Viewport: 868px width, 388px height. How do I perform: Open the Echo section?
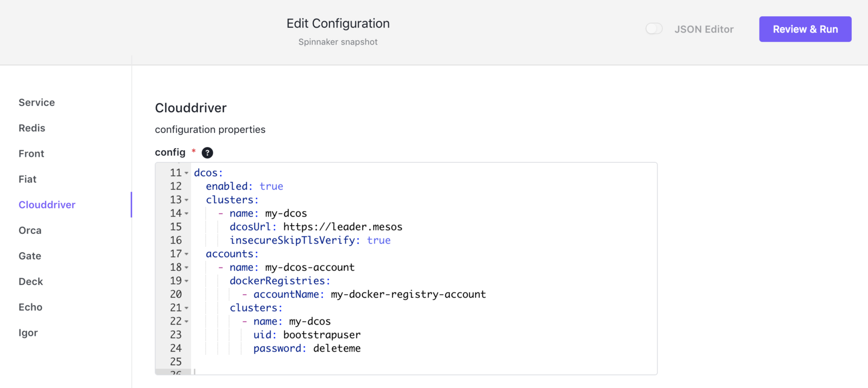tap(30, 307)
